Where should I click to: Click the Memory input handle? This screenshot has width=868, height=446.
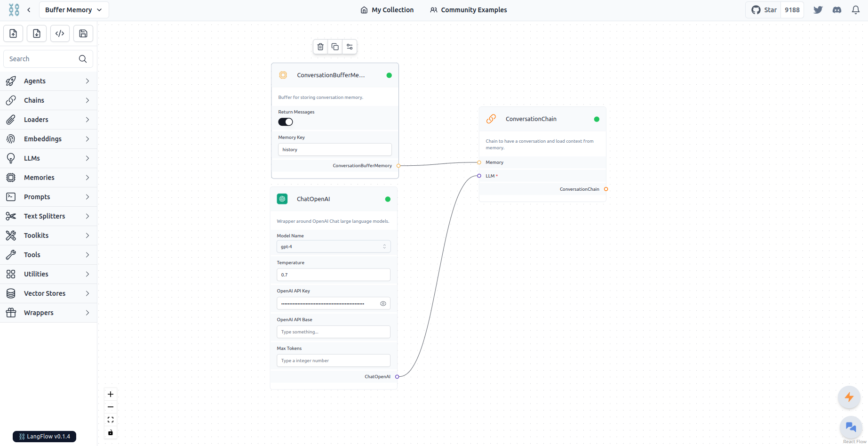(479, 162)
